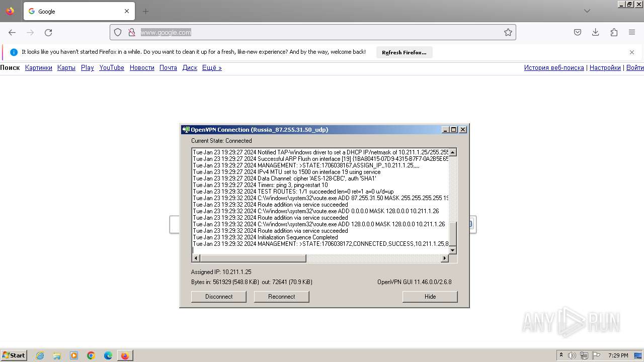Launch Chrome from the taskbar
Image resolution: width=644 pixels, height=362 pixels.
[91, 355]
